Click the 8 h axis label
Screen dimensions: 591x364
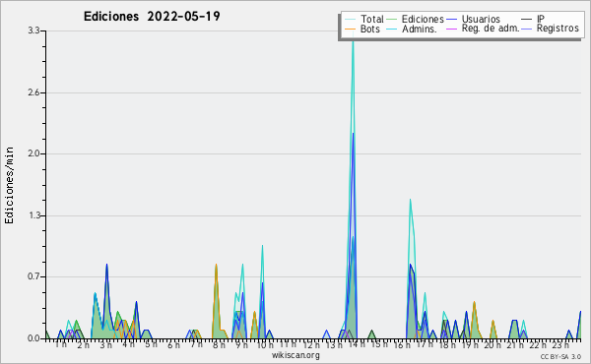(x=219, y=344)
